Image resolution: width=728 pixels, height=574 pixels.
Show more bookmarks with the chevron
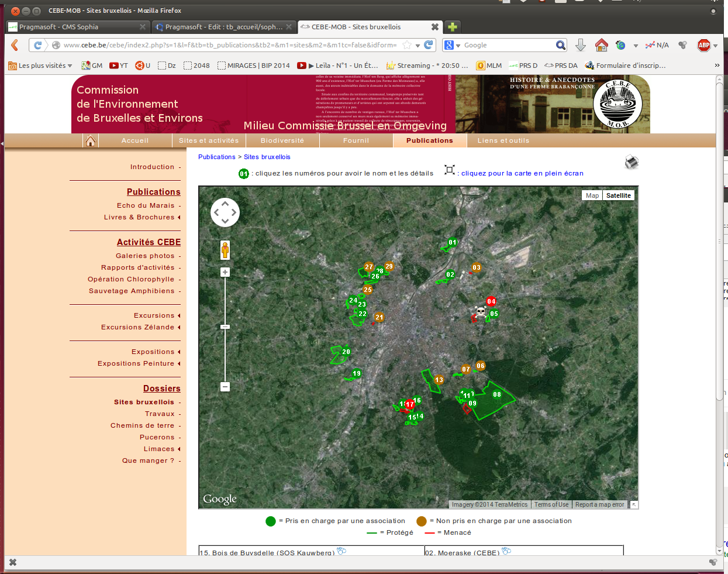coord(717,66)
